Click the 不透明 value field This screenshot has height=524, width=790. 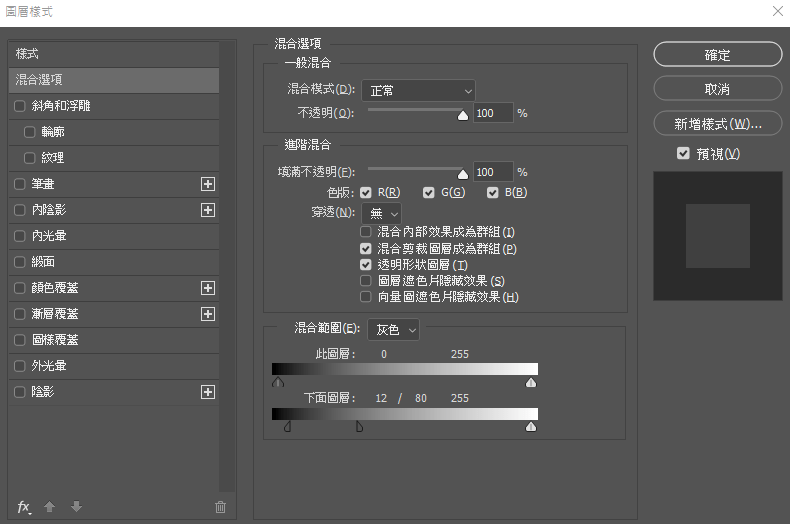tap(493, 113)
